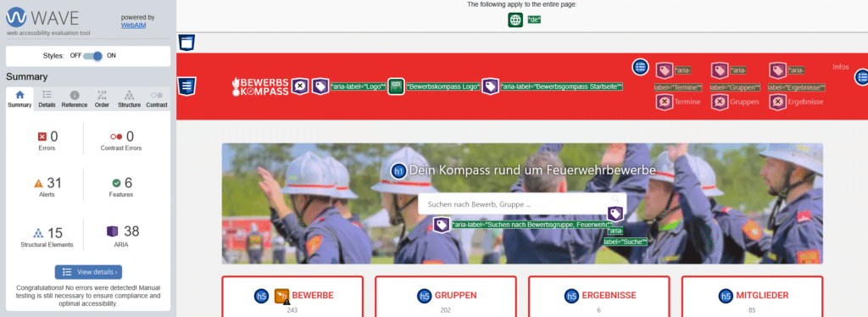Open the Reference tab

[75, 99]
